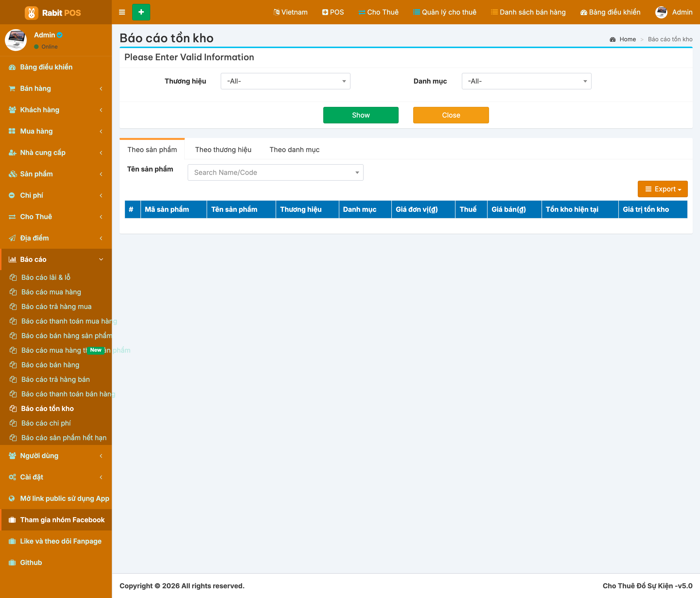
Task: Click the Github briefcase icon
Action: pyautogui.click(x=12, y=563)
